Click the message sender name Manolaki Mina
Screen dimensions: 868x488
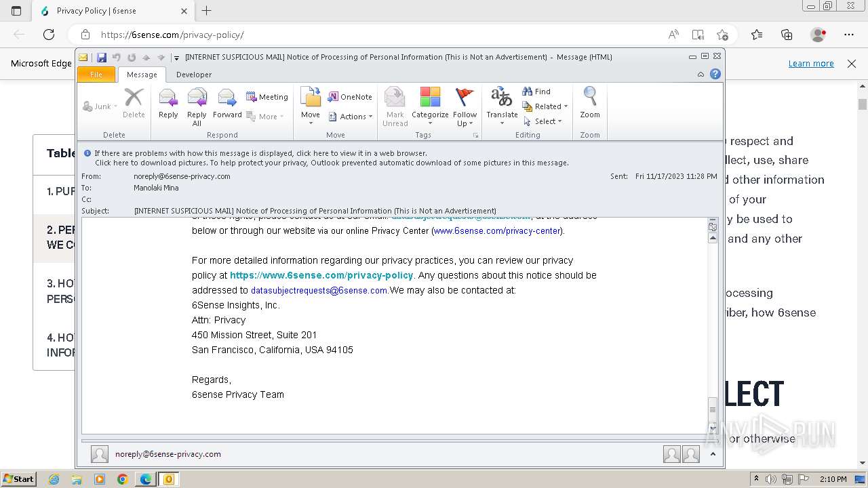[156, 188]
